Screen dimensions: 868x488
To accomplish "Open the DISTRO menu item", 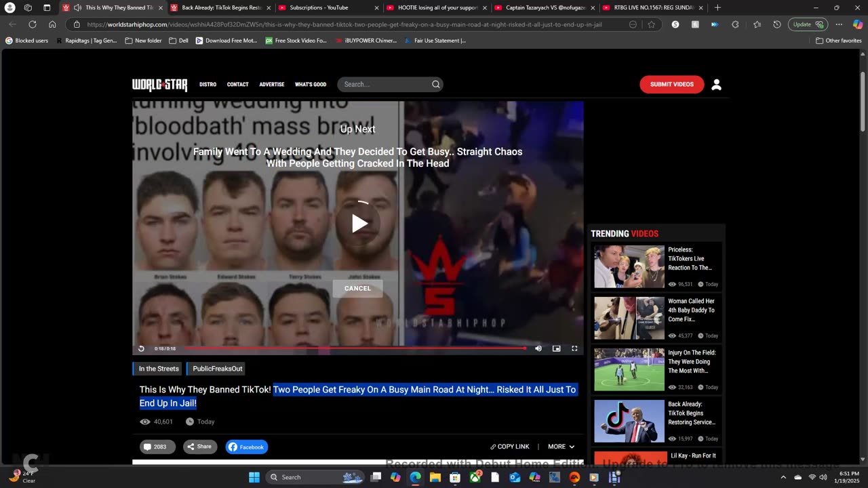I will [x=208, y=85].
